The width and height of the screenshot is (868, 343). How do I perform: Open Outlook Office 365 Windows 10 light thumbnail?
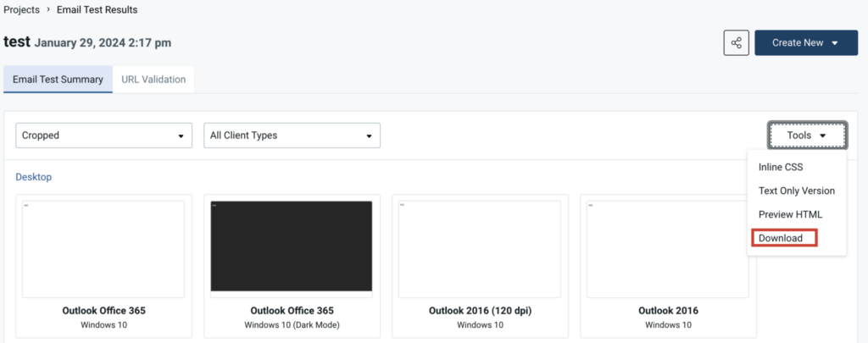click(x=103, y=249)
